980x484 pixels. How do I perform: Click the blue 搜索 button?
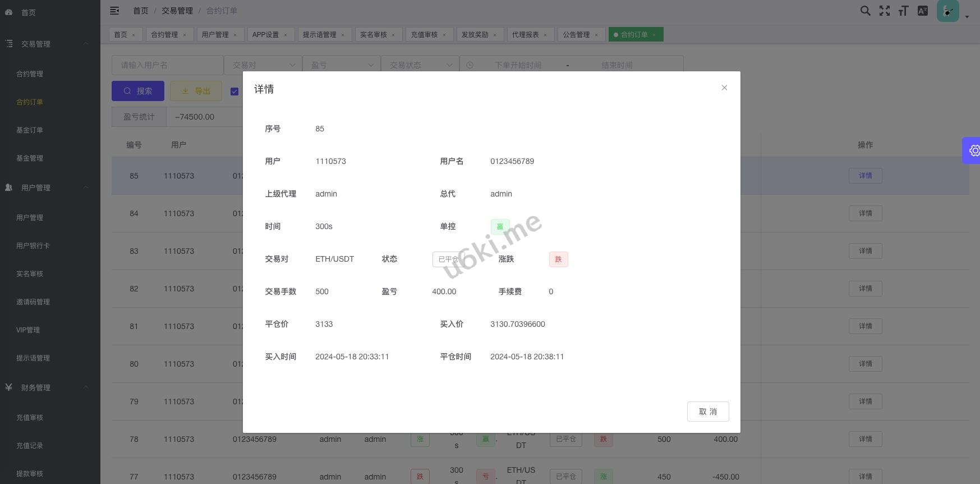coord(138,91)
